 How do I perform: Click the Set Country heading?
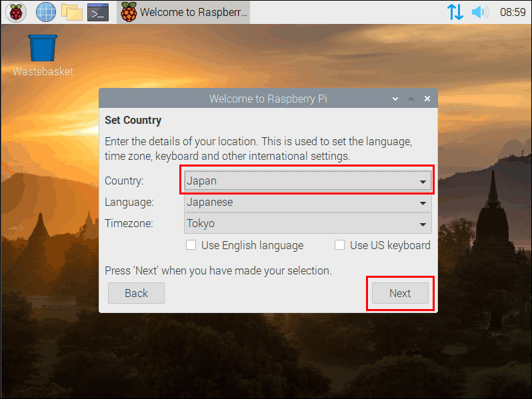pyautogui.click(x=133, y=120)
